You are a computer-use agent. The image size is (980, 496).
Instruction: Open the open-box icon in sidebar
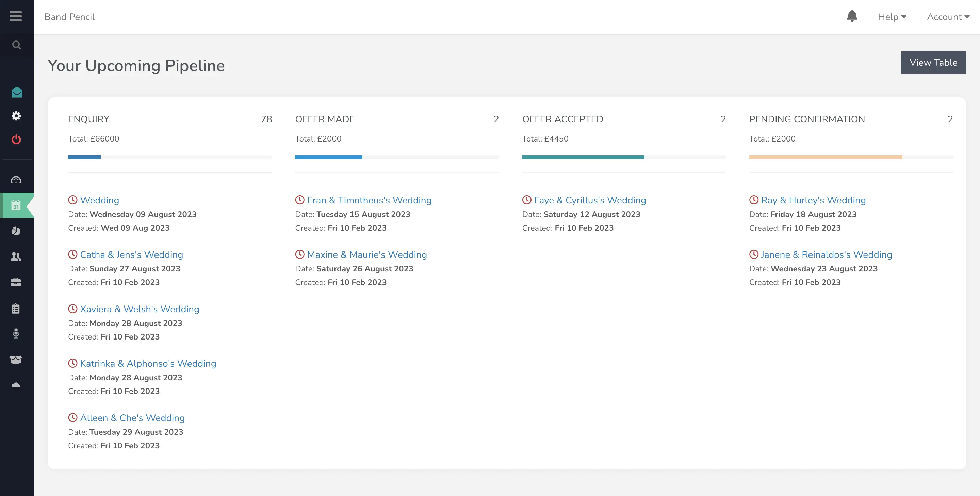pyautogui.click(x=16, y=360)
